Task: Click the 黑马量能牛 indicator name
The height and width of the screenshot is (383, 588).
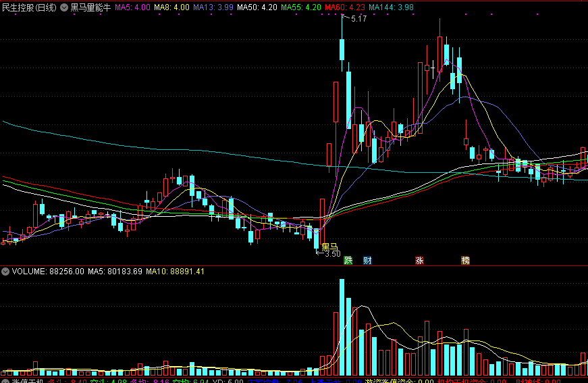Action: [x=90, y=7]
